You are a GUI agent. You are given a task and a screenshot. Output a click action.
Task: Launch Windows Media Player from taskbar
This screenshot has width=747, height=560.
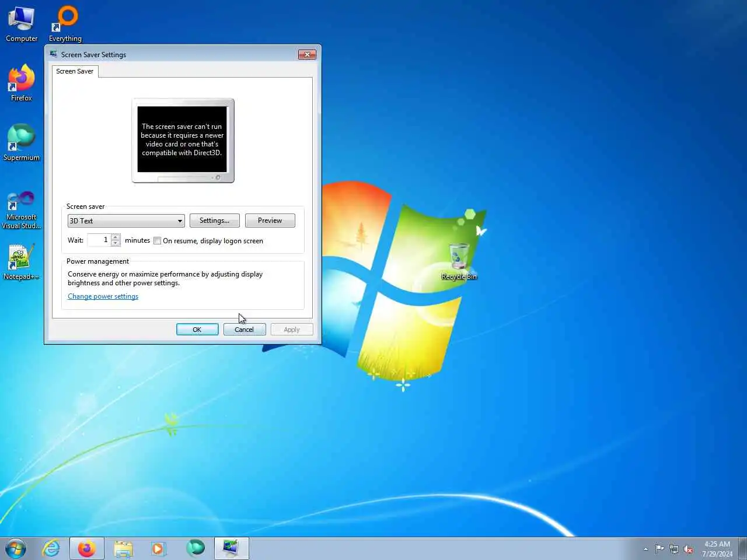point(158,549)
